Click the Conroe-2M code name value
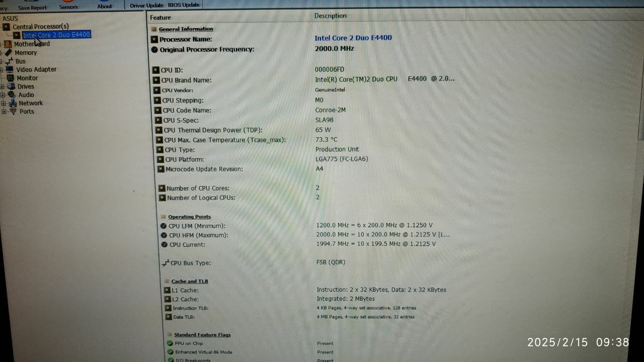The image size is (644, 362). pos(331,110)
